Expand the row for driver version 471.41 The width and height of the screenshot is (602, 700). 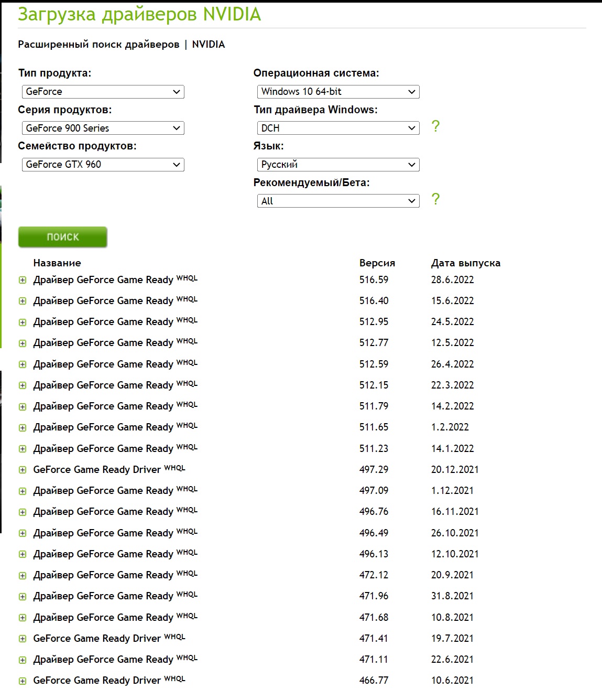click(x=23, y=639)
